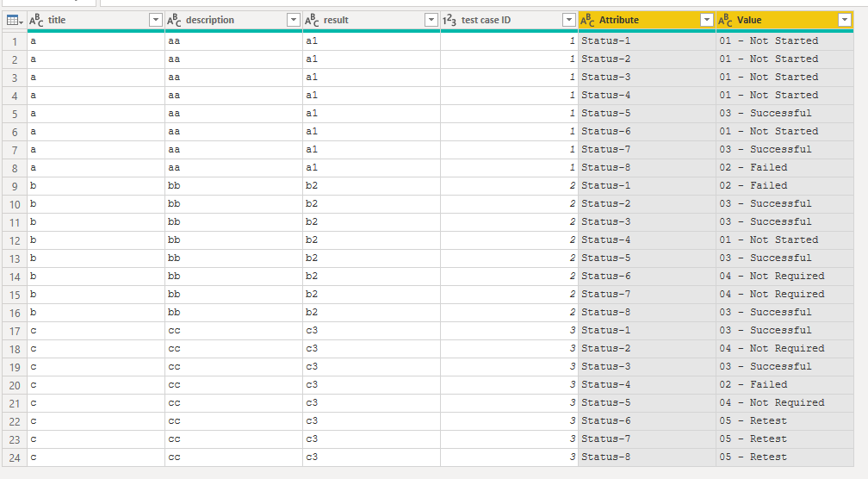The width and height of the screenshot is (868, 479).
Task: Click the text type icon of result column
Action: pyautogui.click(x=313, y=21)
